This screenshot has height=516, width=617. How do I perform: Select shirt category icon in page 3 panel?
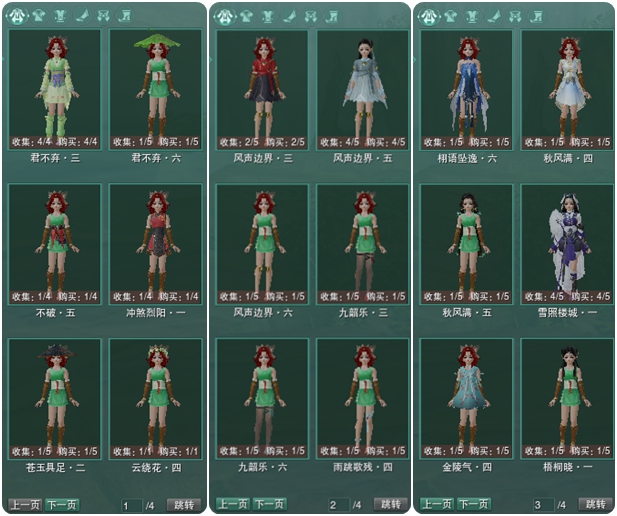pyautogui.click(x=451, y=17)
